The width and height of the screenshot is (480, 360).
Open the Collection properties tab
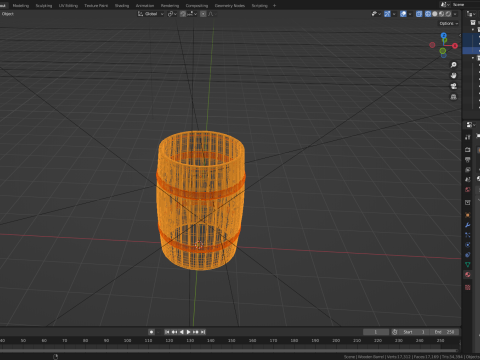coord(468,202)
